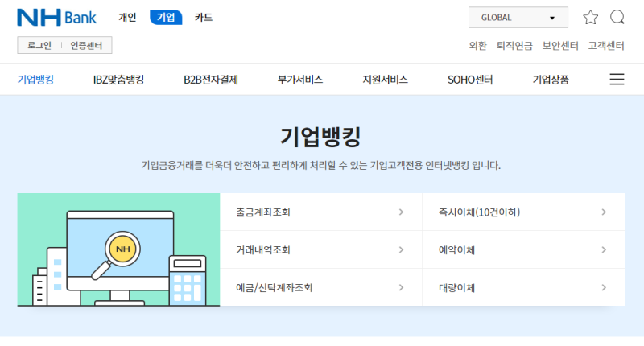Image resolution: width=644 pixels, height=346 pixels.
Task: Switch to the 카드 tab
Action: pyautogui.click(x=204, y=17)
